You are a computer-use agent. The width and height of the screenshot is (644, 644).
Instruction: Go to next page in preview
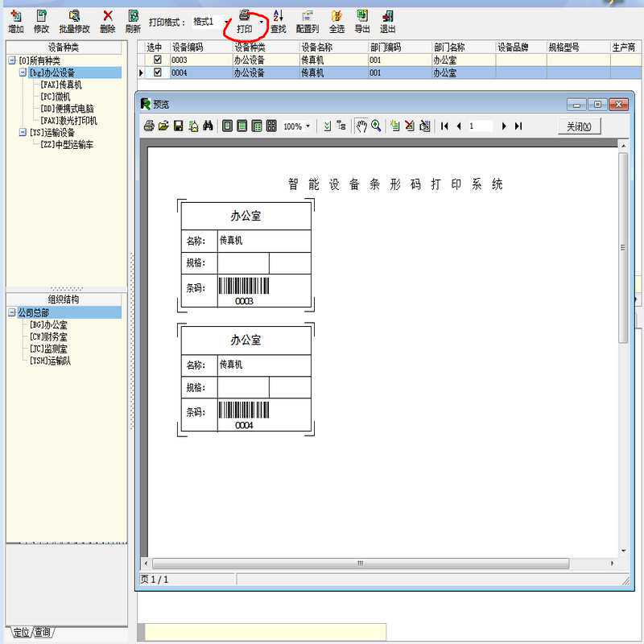[x=504, y=126]
